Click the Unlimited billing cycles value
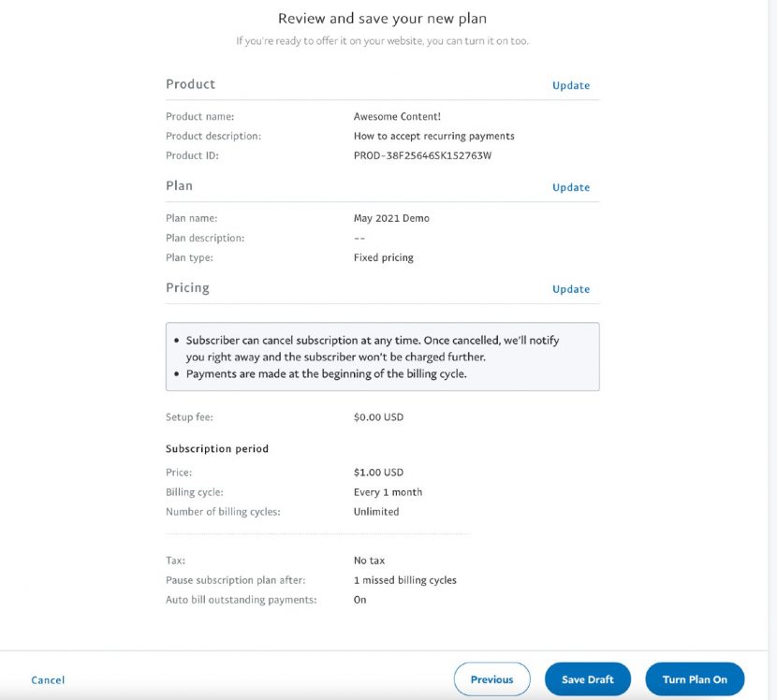This screenshot has height=700, width=777. (x=376, y=511)
